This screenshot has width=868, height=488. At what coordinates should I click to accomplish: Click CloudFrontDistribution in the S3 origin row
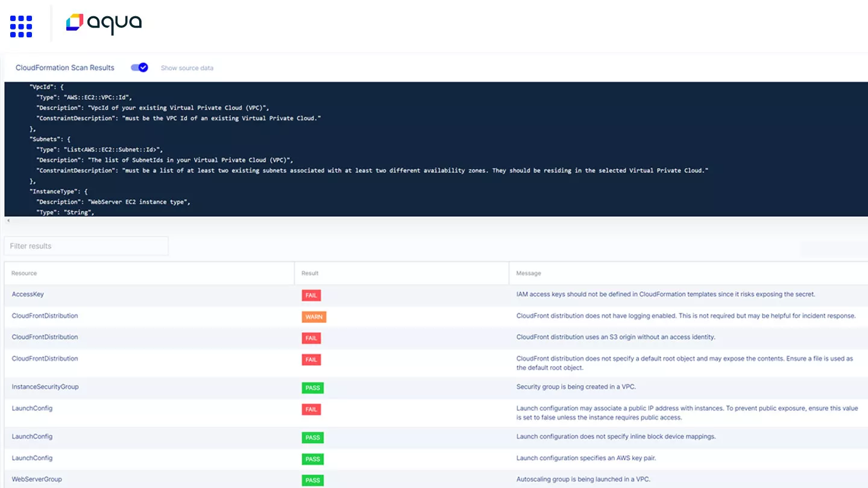click(45, 337)
